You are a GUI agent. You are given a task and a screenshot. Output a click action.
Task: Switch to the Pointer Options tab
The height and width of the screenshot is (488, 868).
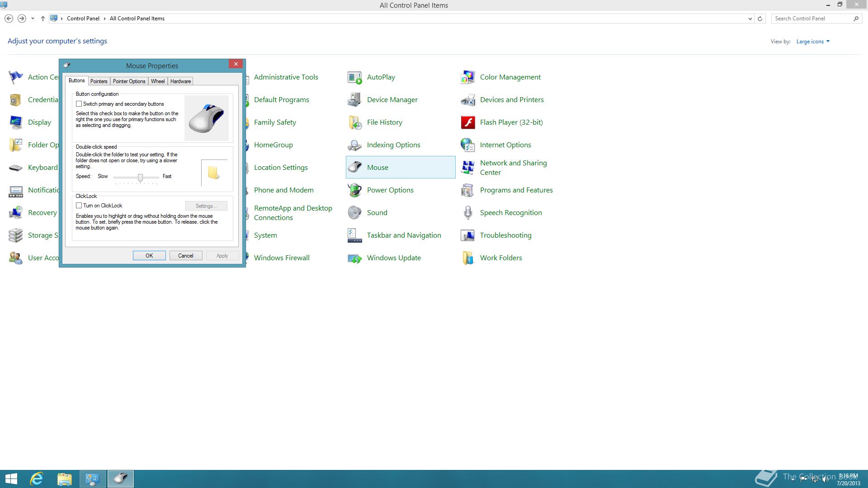point(129,81)
